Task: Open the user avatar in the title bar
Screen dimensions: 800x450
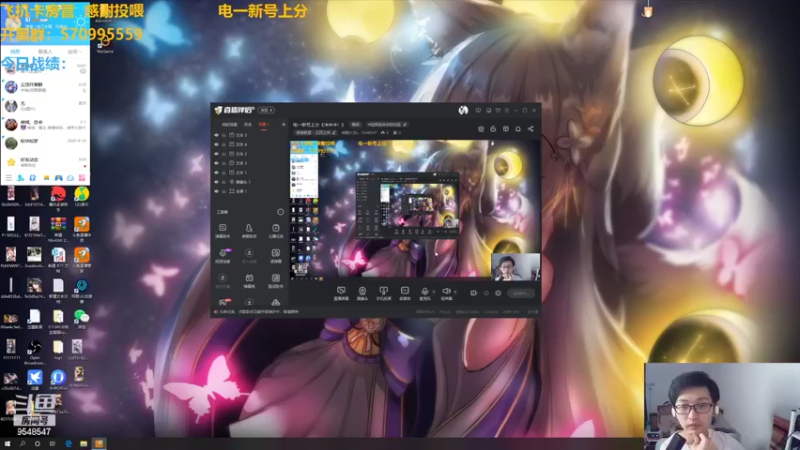Action: (463, 110)
